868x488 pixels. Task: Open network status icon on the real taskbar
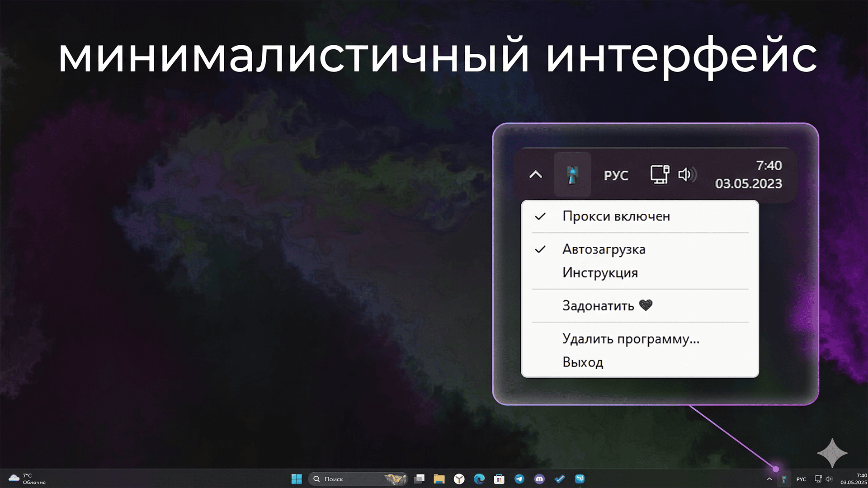pyautogui.click(x=818, y=479)
